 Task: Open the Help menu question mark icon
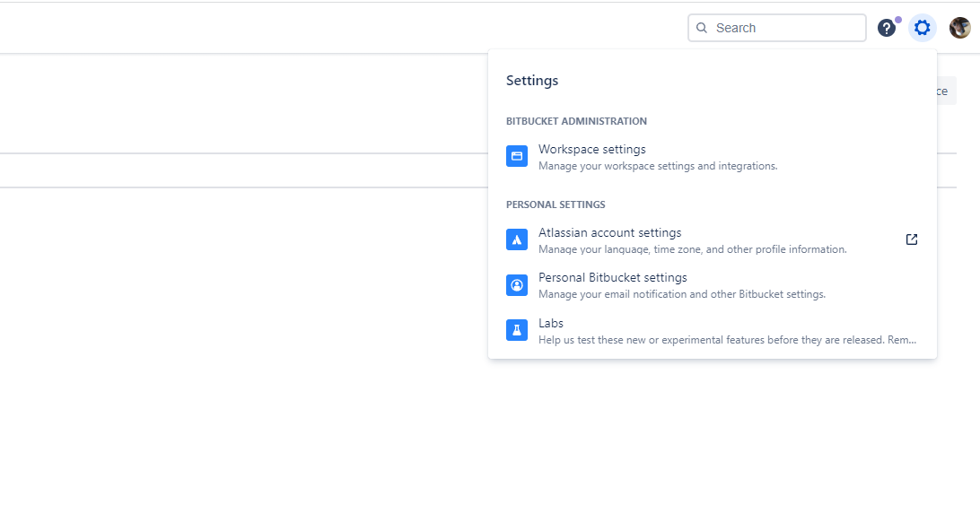[x=887, y=28]
